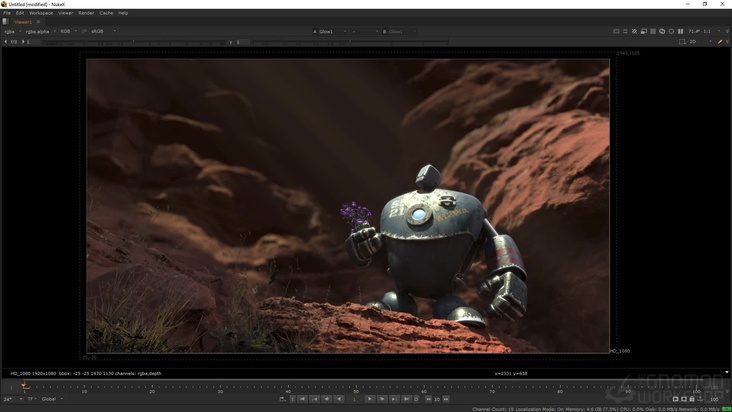Viewport: 732px width, 412px height.
Task: Go to the next keyframe
Action: [394, 399]
